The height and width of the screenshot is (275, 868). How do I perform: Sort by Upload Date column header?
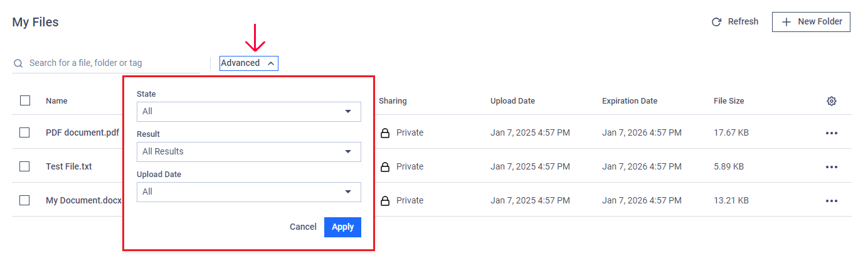pos(512,101)
